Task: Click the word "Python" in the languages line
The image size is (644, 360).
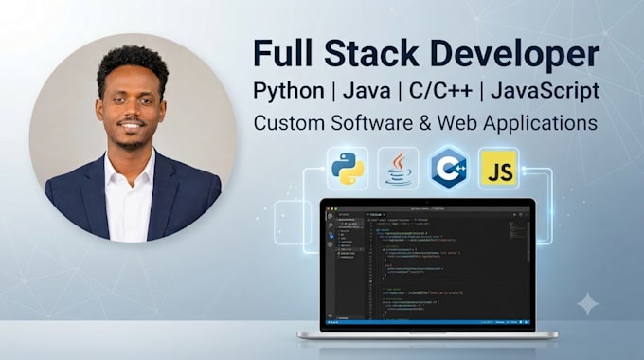Action: (x=288, y=91)
